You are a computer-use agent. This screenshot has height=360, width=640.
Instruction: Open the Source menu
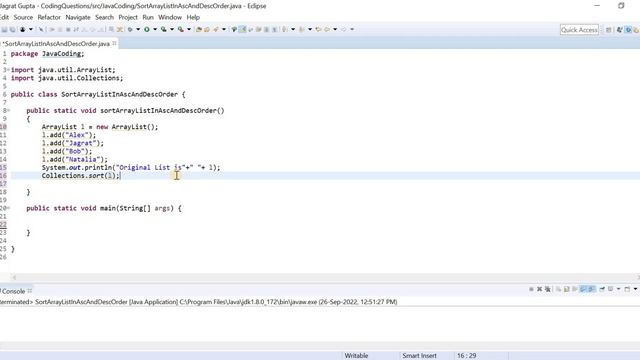coord(23,17)
